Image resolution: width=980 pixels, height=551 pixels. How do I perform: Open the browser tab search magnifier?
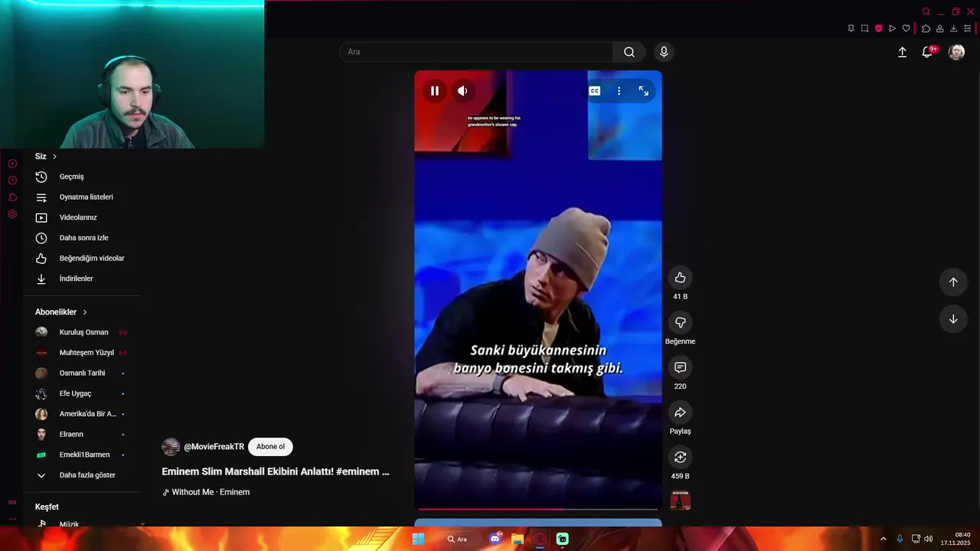[926, 11]
